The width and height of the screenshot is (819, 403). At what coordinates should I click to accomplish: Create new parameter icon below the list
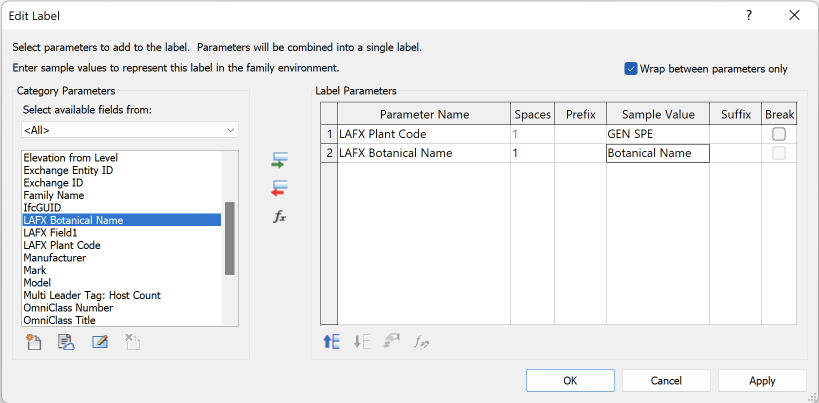(34, 342)
